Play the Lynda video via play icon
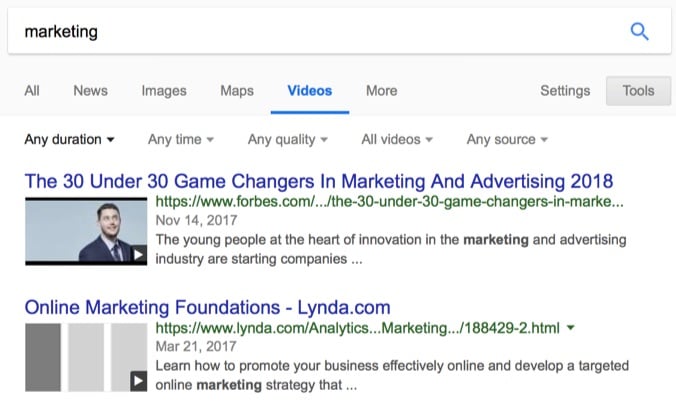 click(138, 381)
